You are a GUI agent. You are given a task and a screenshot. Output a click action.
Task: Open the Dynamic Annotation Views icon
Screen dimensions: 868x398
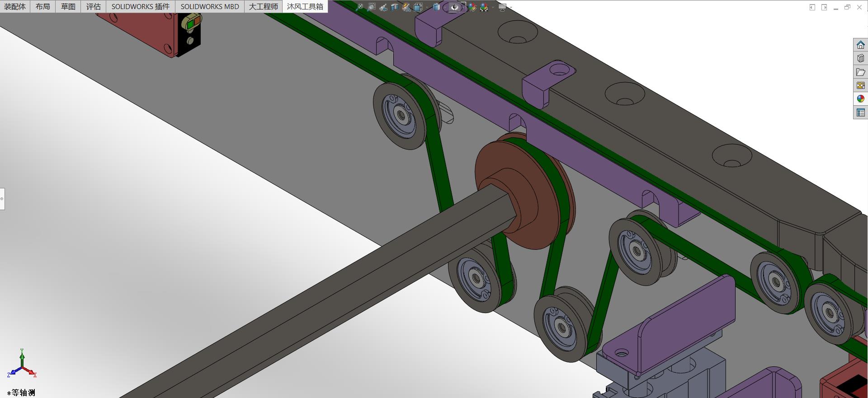click(406, 7)
